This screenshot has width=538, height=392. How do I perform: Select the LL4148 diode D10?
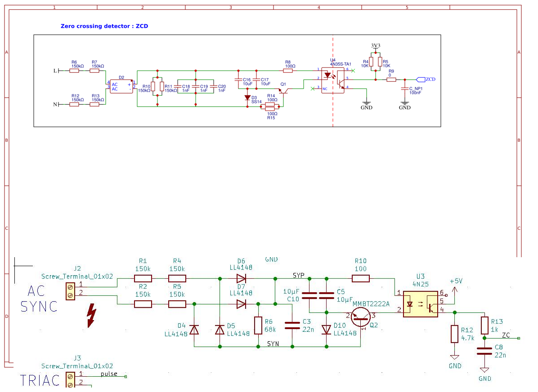pos(326,330)
